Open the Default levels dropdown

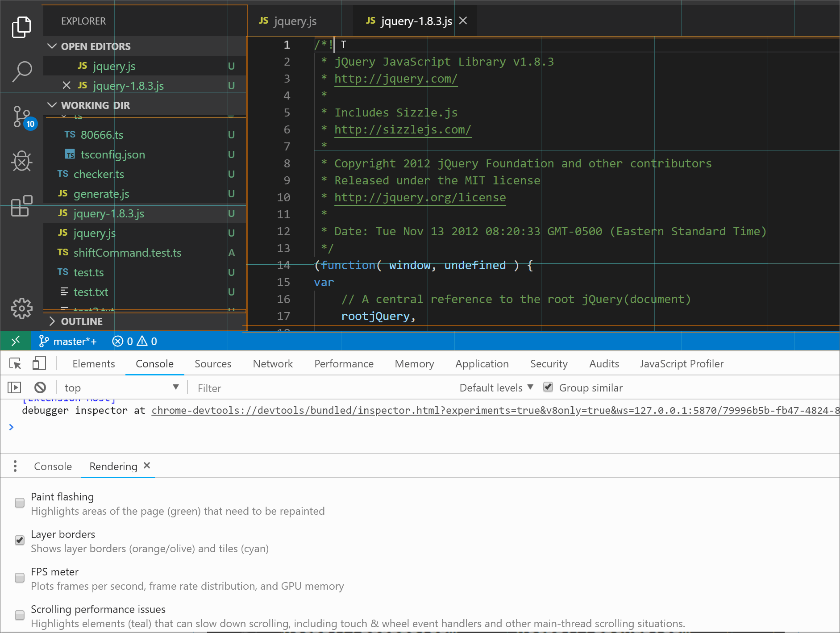pyautogui.click(x=496, y=387)
